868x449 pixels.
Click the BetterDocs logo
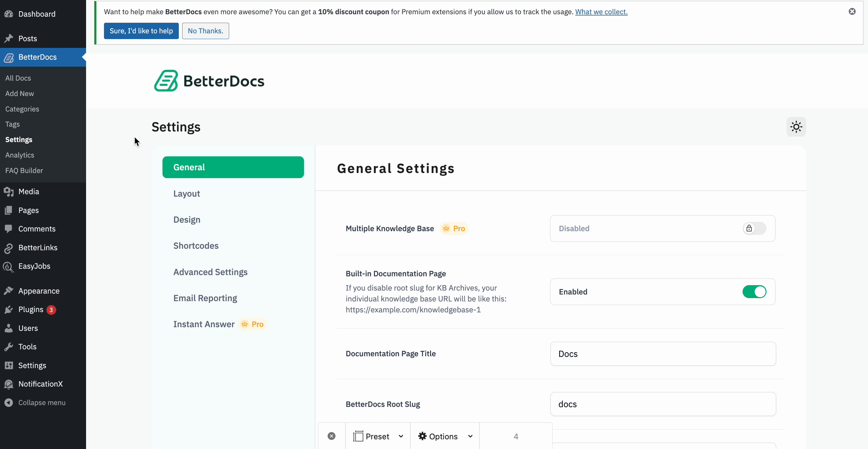tap(209, 81)
